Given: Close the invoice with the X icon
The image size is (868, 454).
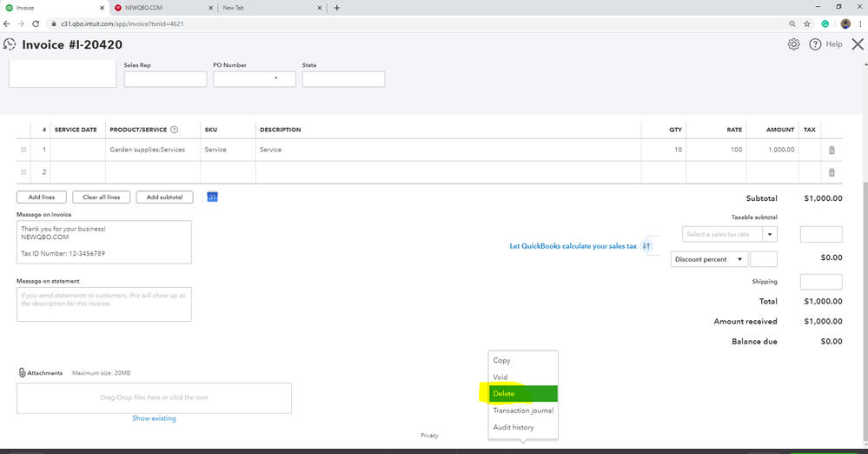Looking at the screenshot, I should [858, 44].
